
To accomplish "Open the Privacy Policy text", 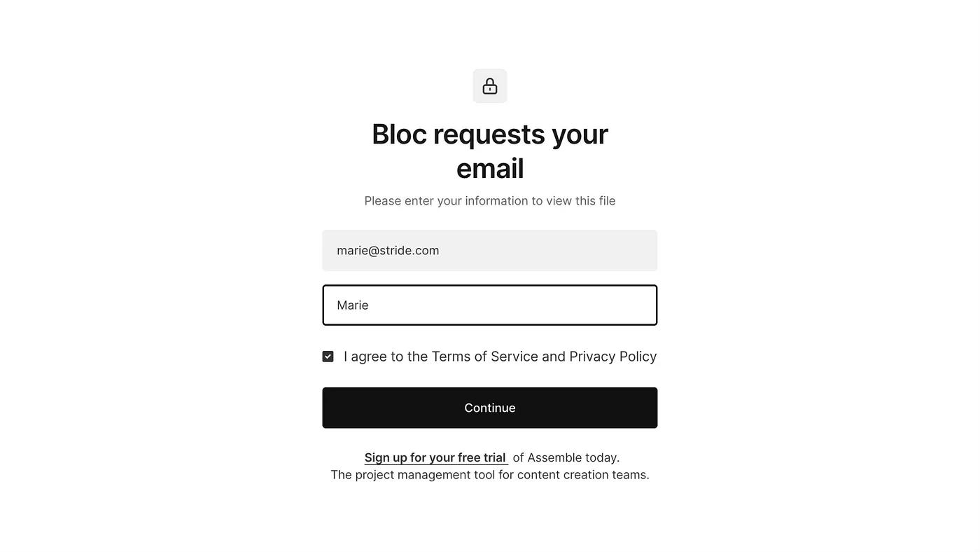I will 613,357.
